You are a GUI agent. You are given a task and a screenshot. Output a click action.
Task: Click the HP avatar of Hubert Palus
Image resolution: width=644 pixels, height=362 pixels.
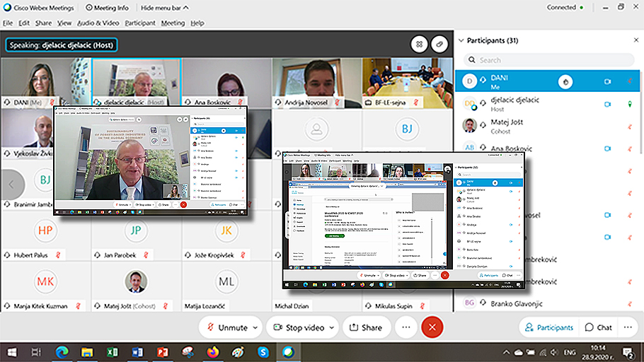[45, 230]
